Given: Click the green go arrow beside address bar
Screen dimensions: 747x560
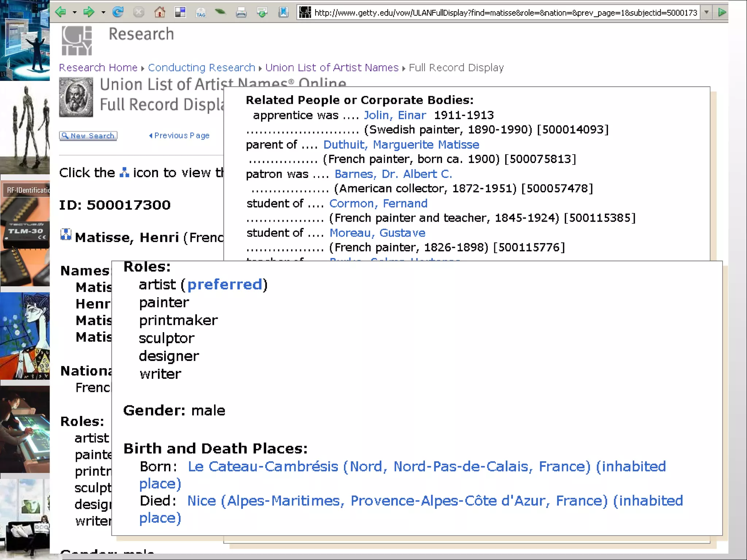Looking at the screenshot, I should coord(721,12).
